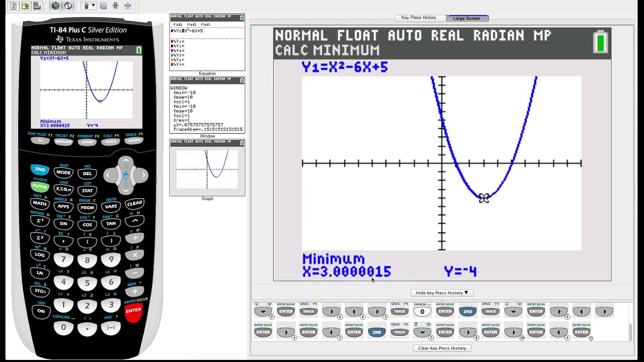Click the number 7 key on calculator
The height and width of the screenshot is (362, 644).
(63, 259)
